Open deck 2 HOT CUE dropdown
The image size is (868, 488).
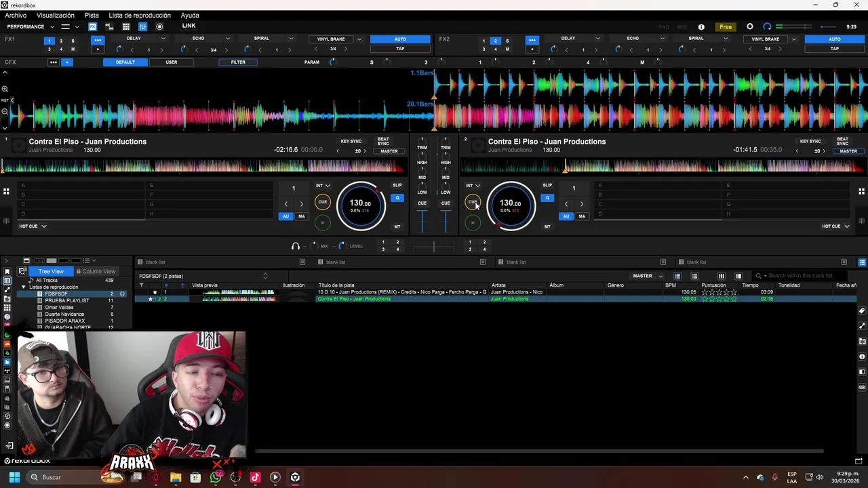tap(835, 226)
